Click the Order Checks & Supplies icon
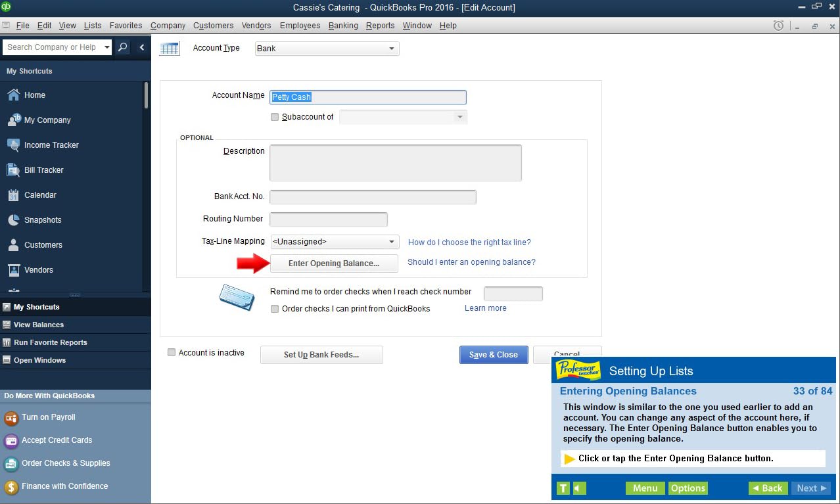 tap(11, 464)
